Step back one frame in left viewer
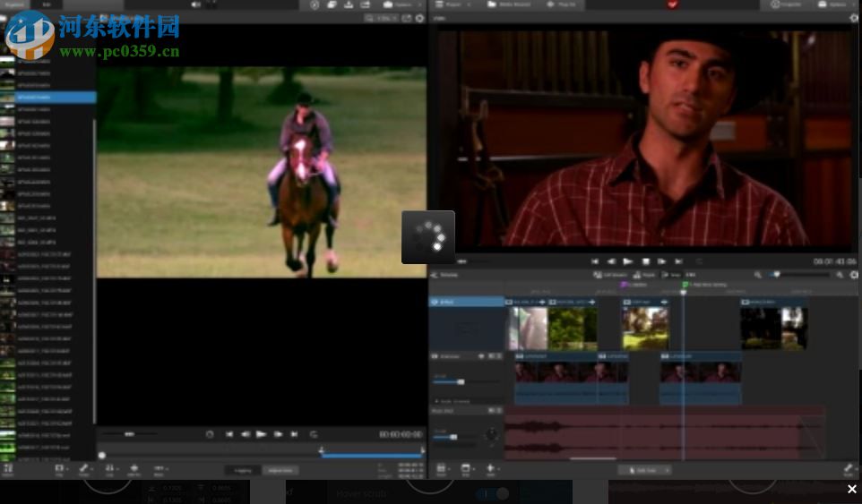 click(246, 434)
